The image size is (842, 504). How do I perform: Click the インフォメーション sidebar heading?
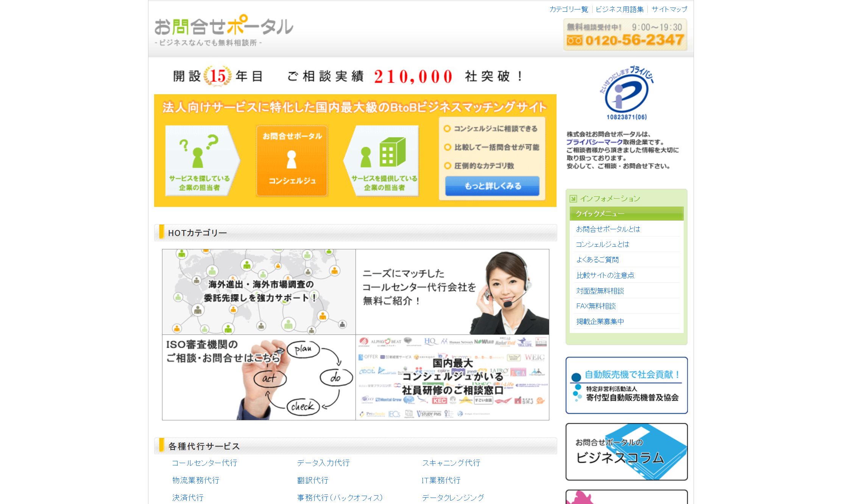pos(610,199)
